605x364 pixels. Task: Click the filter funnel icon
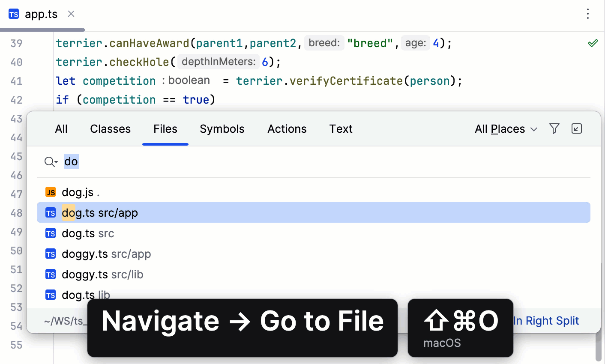pyautogui.click(x=554, y=128)
